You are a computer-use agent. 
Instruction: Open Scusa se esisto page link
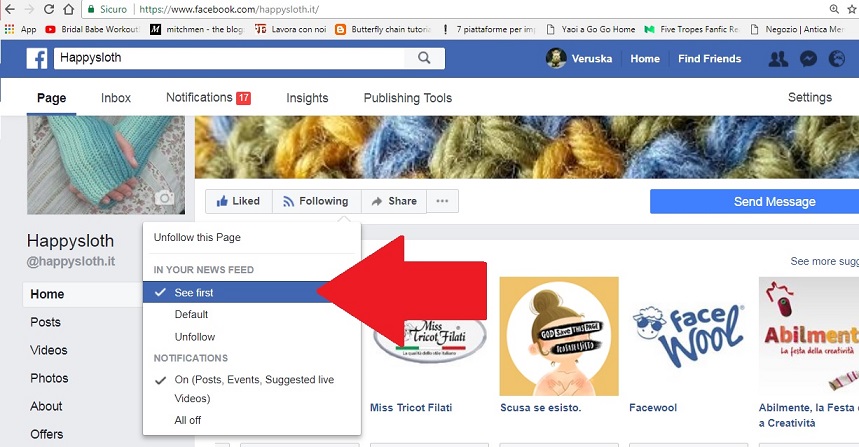[541, 408]
